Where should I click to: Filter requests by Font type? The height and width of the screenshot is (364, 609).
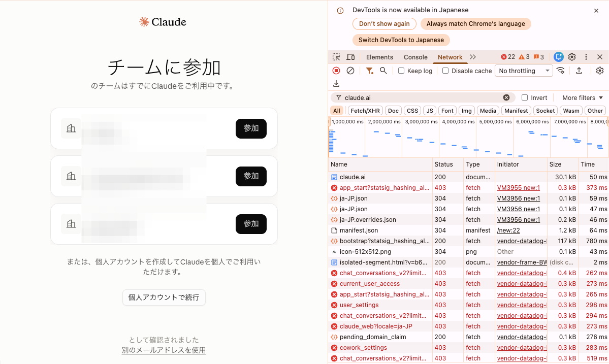[x=447, y=111]
